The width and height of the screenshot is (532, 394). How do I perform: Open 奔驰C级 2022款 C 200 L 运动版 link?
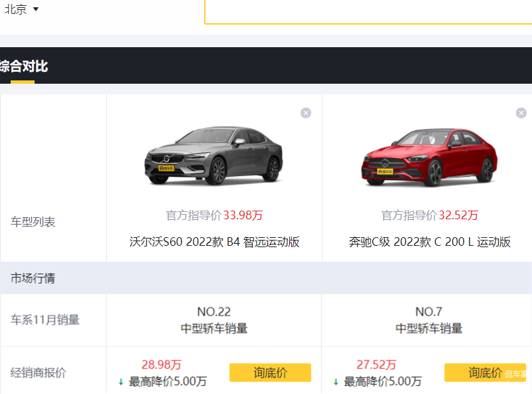(x=430, y=242)
